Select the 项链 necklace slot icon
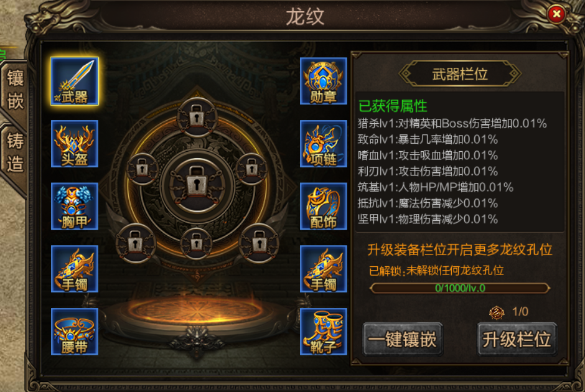This screenshot has height=392, width=585. [324, 144]
